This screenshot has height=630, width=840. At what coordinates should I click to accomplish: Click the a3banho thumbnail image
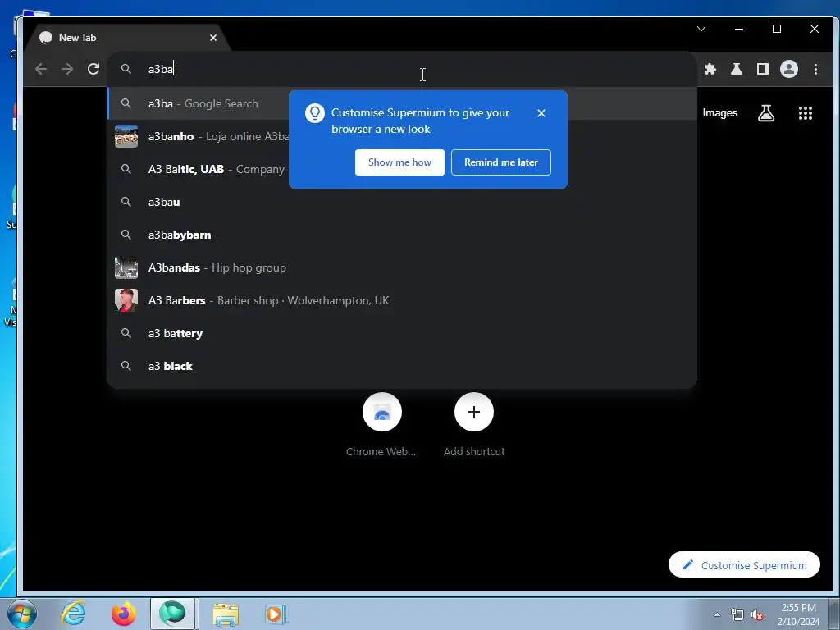pyautogui.click(x=126, y=136)
